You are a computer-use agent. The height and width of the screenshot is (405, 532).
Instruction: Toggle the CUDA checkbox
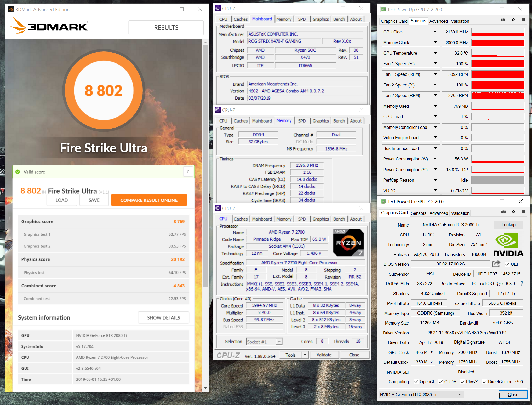(x=441, y=382)
